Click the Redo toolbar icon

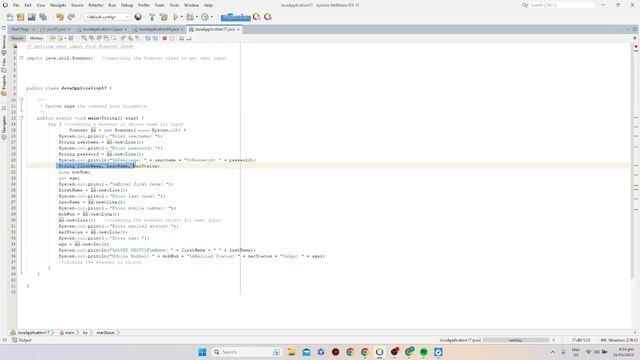(x=71, y=17)
